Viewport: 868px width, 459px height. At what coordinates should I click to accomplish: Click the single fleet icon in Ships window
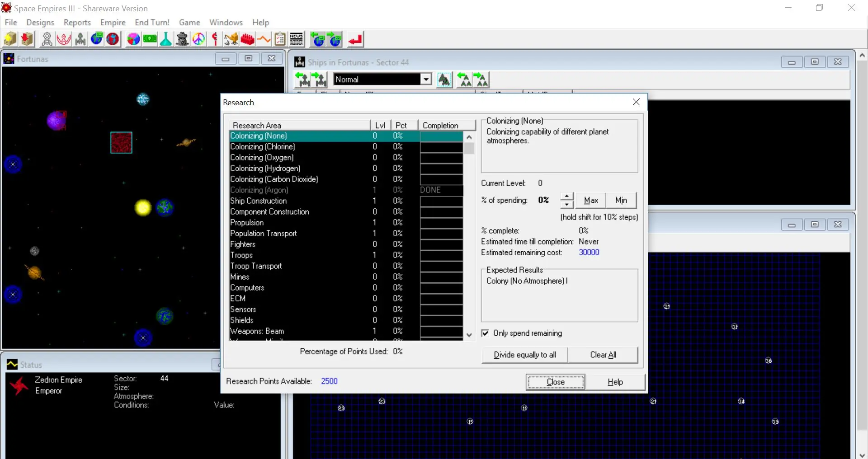tap(444, 80)
